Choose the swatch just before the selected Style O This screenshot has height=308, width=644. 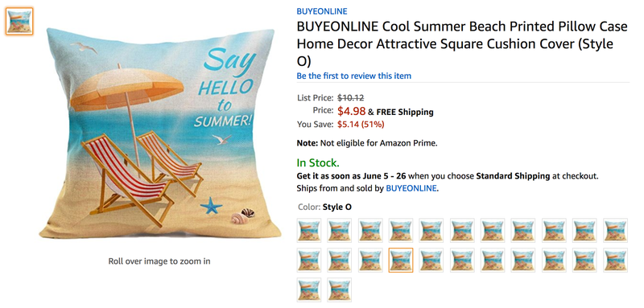(x=370, y=260)
